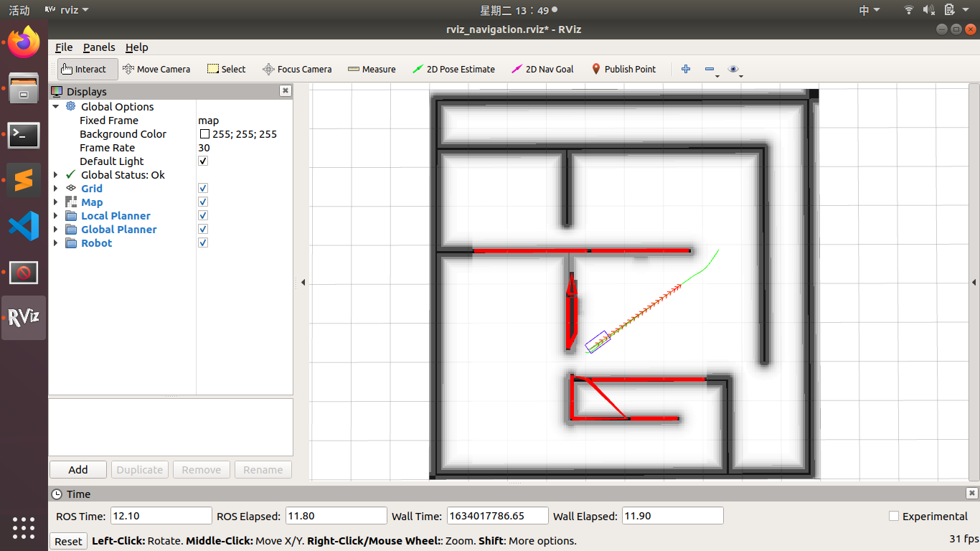The width and height of the screenshot is (980, 551).
Task: Expand the Global Planner display settings
Action: 56,230
